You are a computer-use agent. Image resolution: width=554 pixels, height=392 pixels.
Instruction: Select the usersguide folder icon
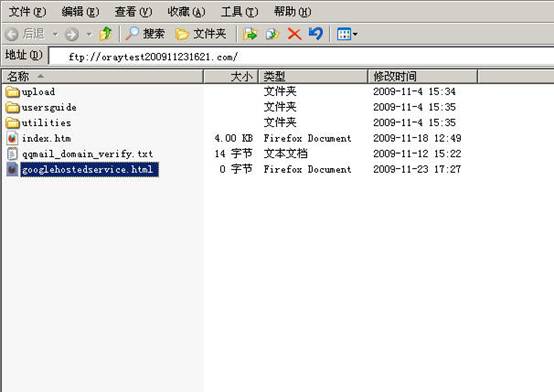coord(13,107)
